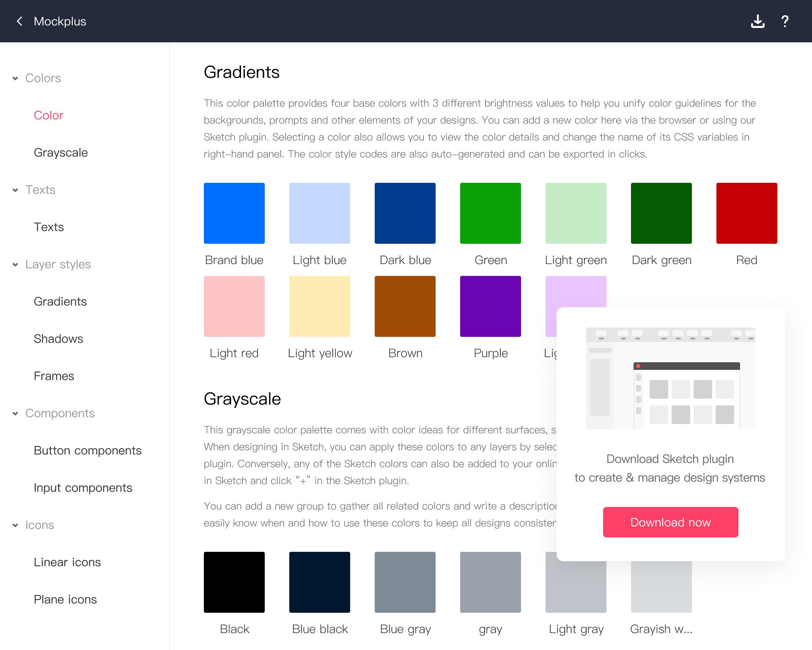Open the Grayscale sidebar item
Screen dimensions: 812x650
click(60, 152)
